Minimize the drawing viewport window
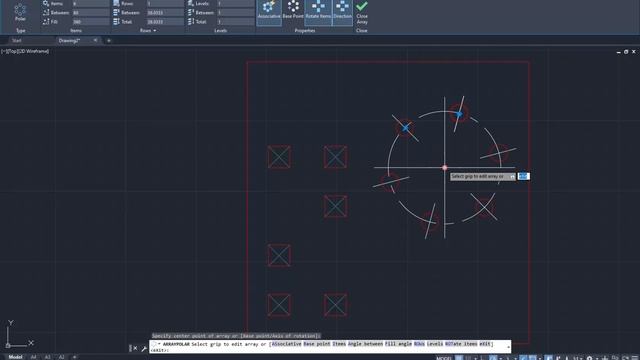 click(618, 52)
